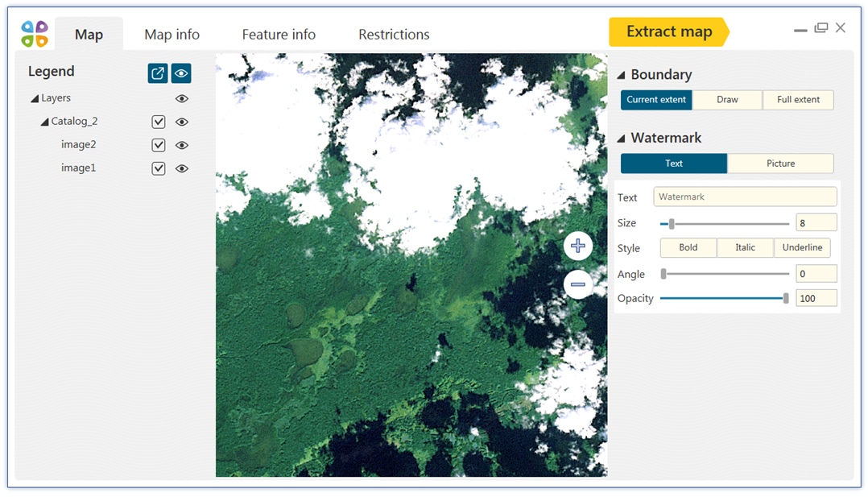Uncheck the image2 layer checkbox
Image resolution: width=868 pixels, height=497 pixels.
click(x=159, y=145)
